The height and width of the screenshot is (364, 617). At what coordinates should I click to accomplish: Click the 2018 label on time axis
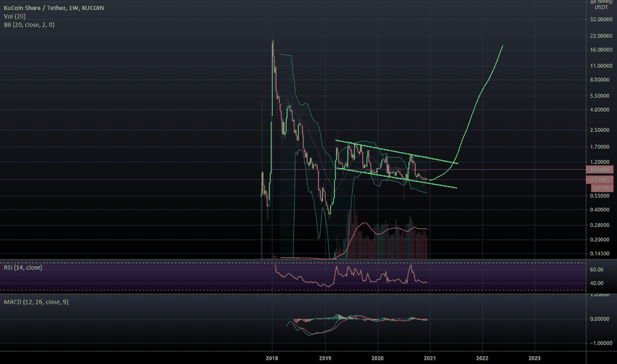pyautogui.click(x=272, y=358)
